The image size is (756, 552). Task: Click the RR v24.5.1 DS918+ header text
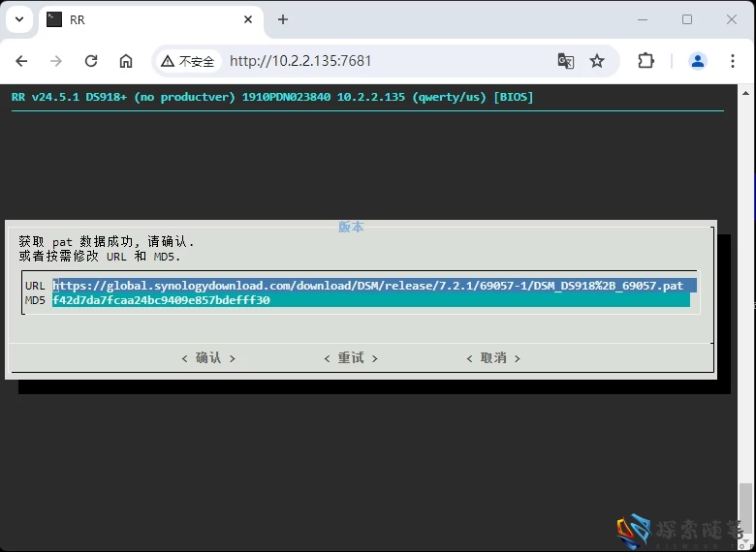click(x=272, y=97)
